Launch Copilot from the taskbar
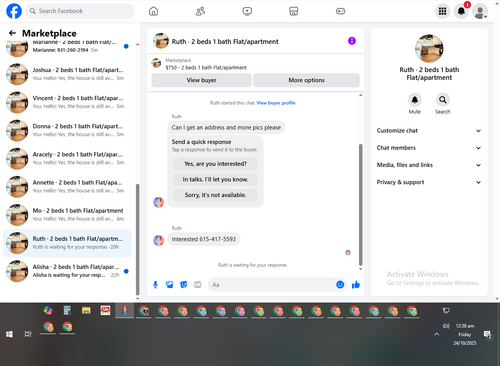The image size is (500, 366). 48,311
